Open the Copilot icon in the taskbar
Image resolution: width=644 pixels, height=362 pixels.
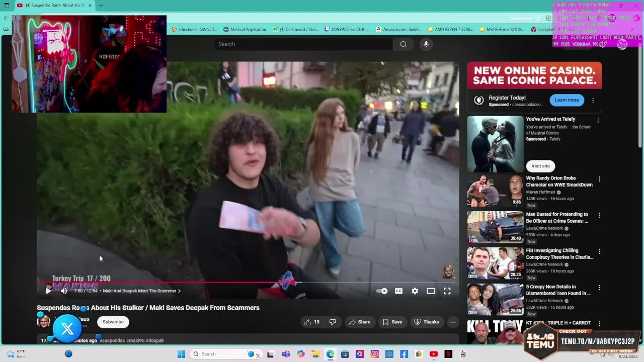(x=301, y=354)
